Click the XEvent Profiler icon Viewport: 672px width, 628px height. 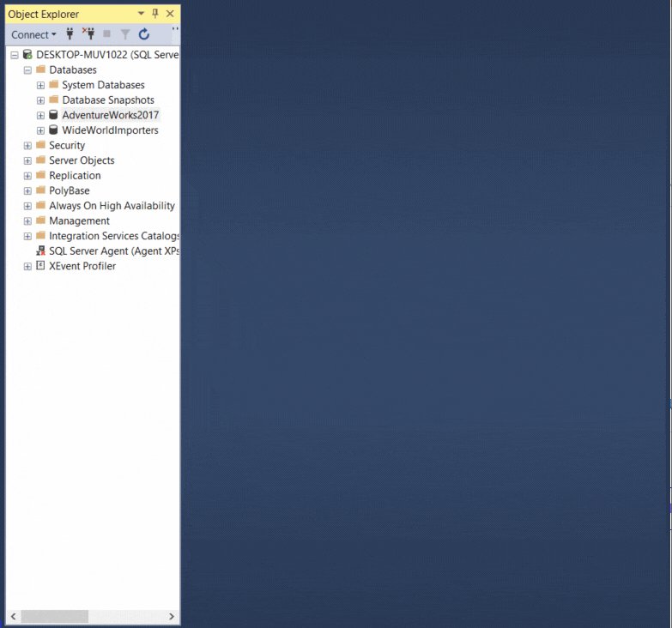[x=40, y=266]
